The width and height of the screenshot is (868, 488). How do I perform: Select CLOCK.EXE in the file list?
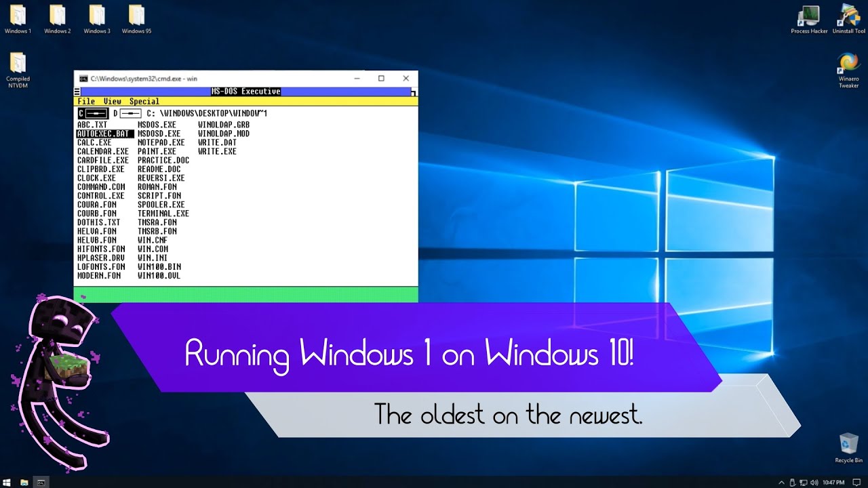tap(96, 178)
